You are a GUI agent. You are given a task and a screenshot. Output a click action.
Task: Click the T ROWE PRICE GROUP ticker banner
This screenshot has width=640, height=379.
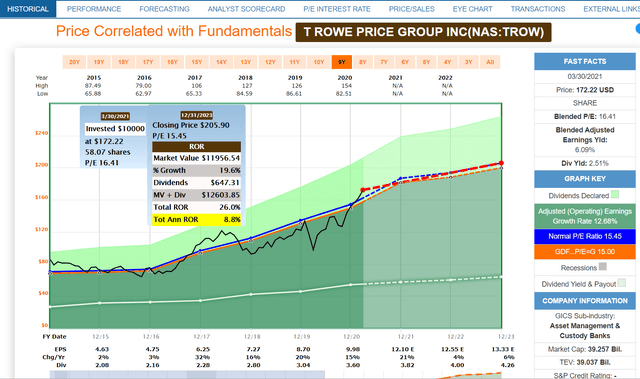[423, 32]
